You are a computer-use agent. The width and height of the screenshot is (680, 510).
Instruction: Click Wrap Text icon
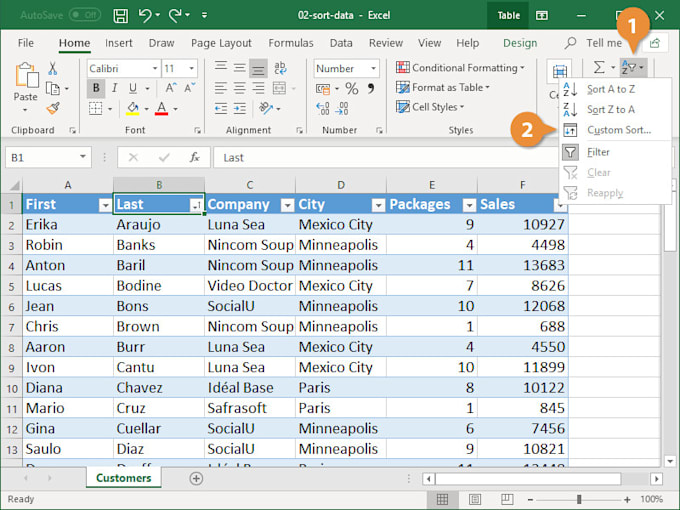tap(280, 68)
